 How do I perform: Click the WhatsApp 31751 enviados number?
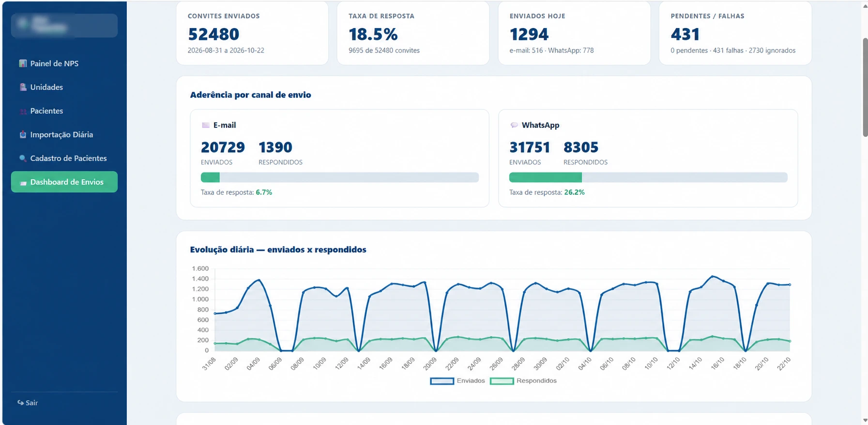coord(530,147)
